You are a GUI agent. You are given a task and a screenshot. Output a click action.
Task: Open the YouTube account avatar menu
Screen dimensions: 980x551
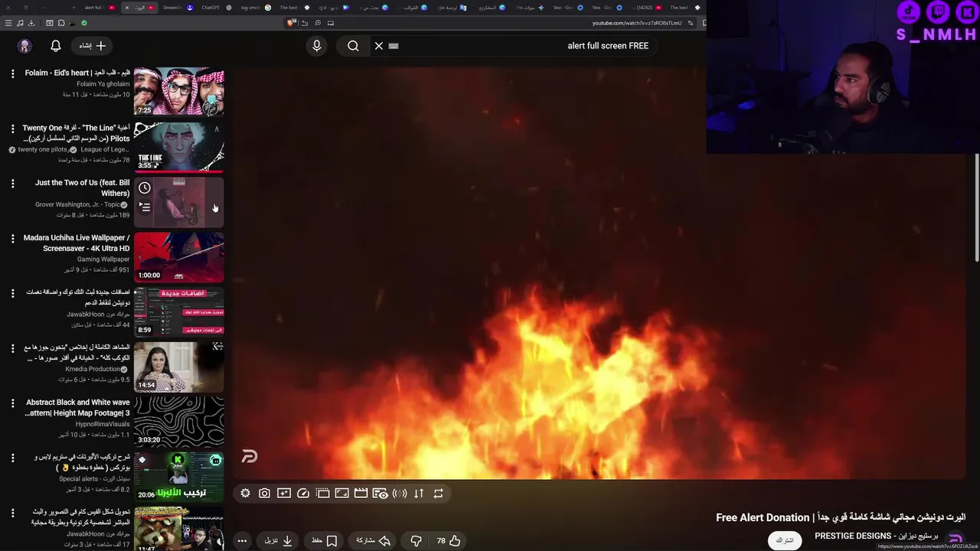pyautogui.click(x=24, y=46)
